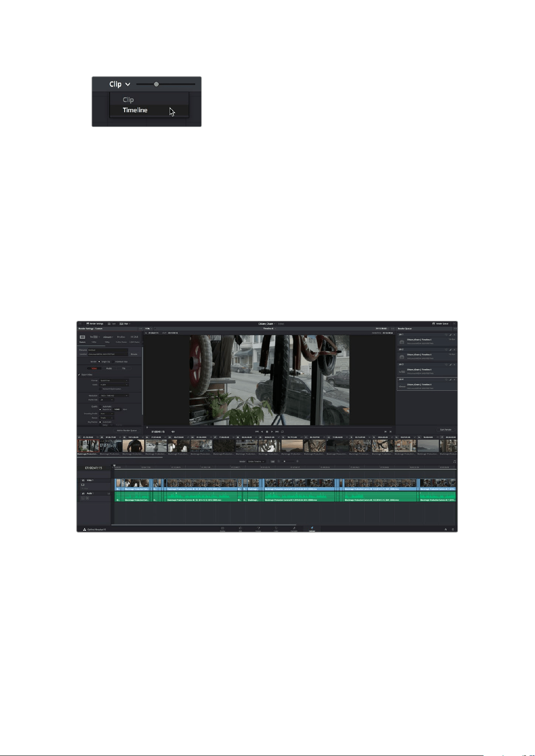Click the Browse button for render location
This screenshot has width=535, height=756.
(134, 354)
